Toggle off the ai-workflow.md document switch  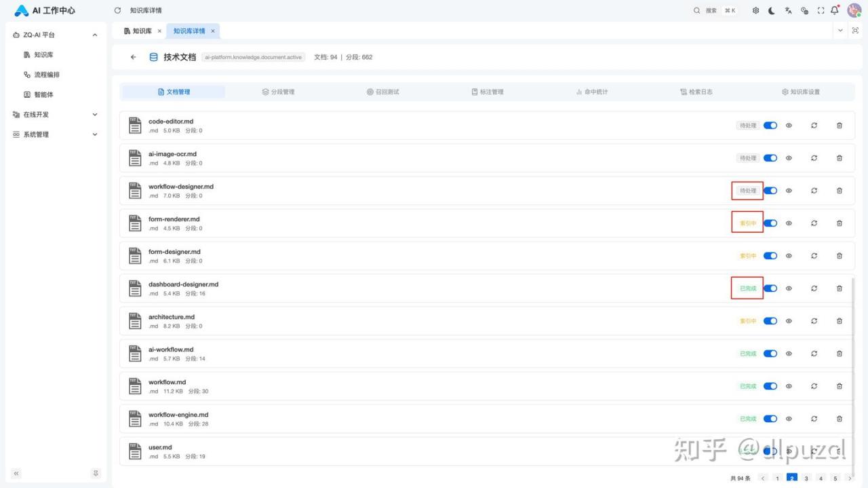click(770, 354)
